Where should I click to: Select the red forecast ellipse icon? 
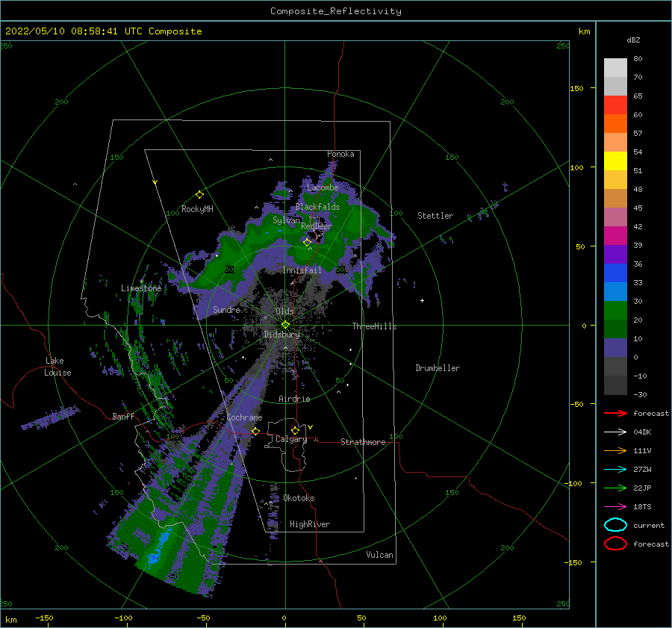click(x=615, y=544)
